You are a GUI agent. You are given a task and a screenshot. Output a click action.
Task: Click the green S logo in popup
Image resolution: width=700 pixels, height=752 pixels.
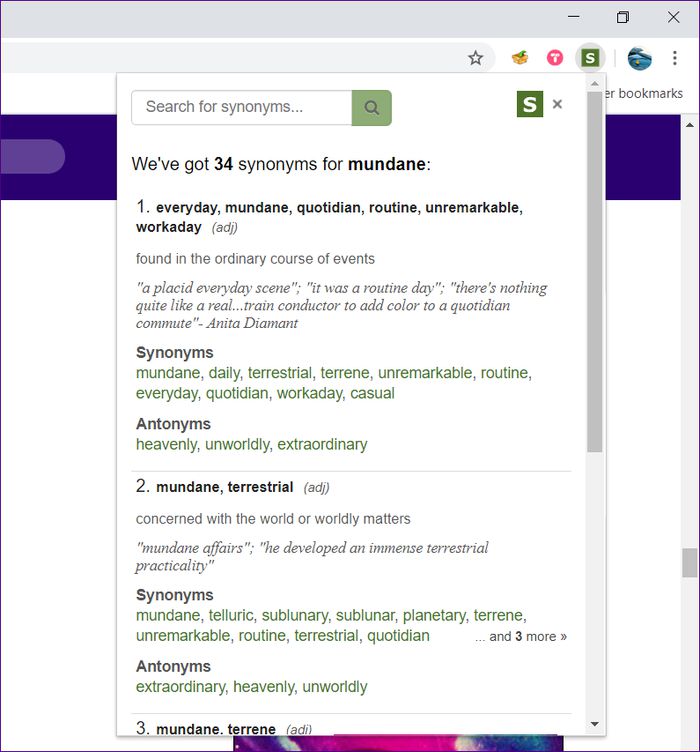[x=530, y=104]
